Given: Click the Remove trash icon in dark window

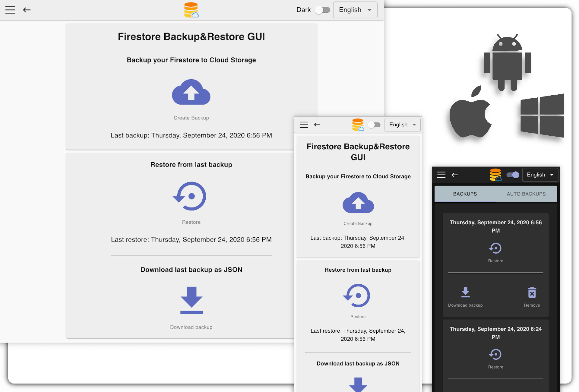Looking at the screenshot, I should point(532,293).
